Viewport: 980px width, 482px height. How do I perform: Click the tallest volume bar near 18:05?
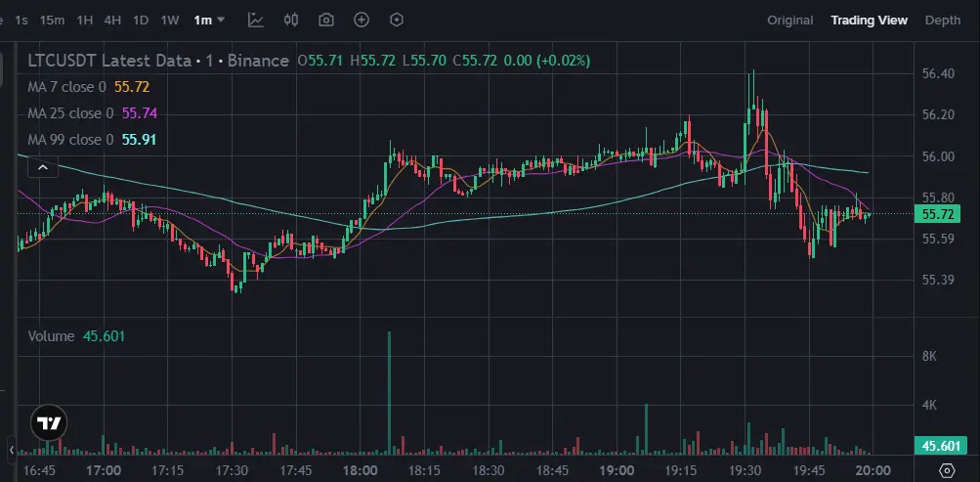tap(390, 393)
